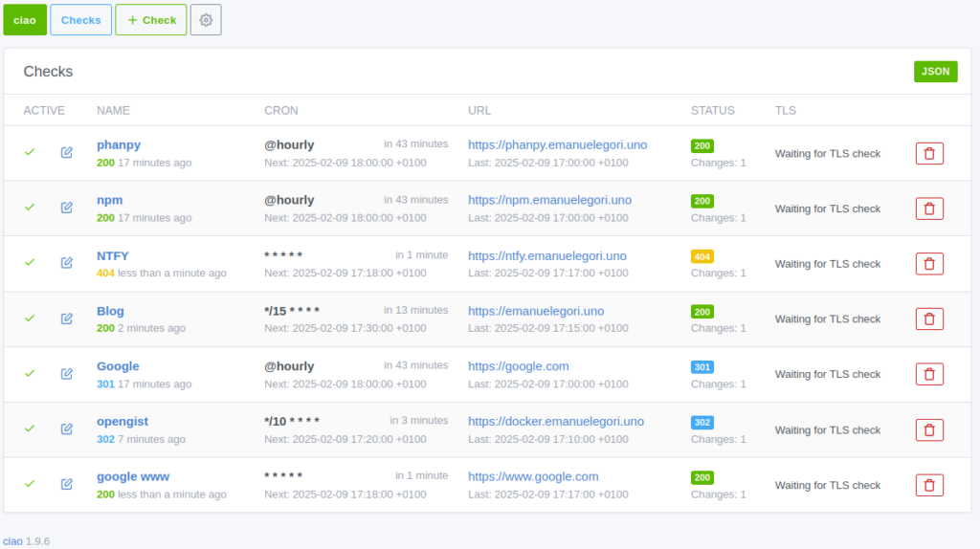Delete the opengist check
Image resolution: width=980 pixels, height=549 pixels.
coord(929,429)
